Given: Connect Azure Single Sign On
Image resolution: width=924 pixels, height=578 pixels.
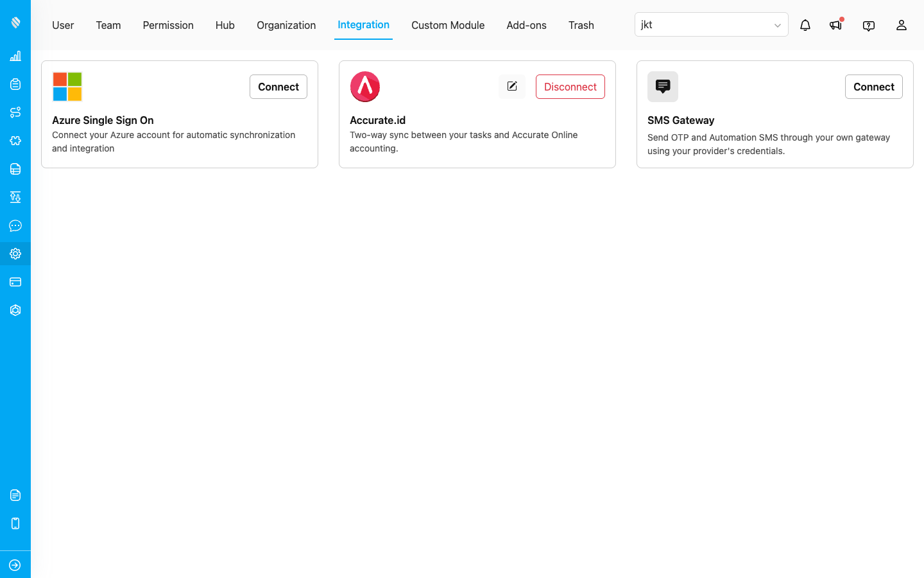Looking at the screenshot, I should pyautogui.click(x=278, y=87).
